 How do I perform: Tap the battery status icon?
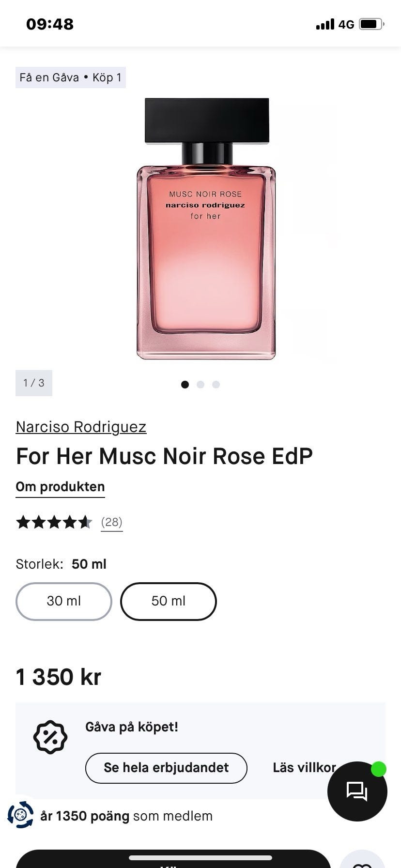point(371,24)
